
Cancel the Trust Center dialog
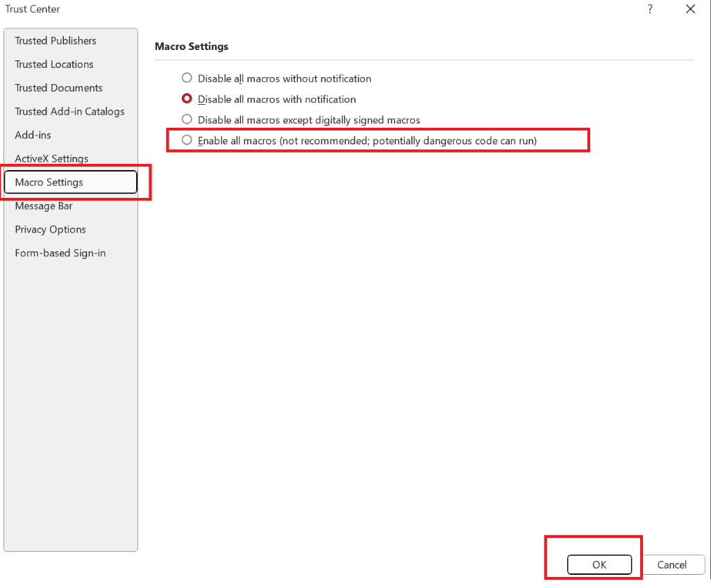671,565
